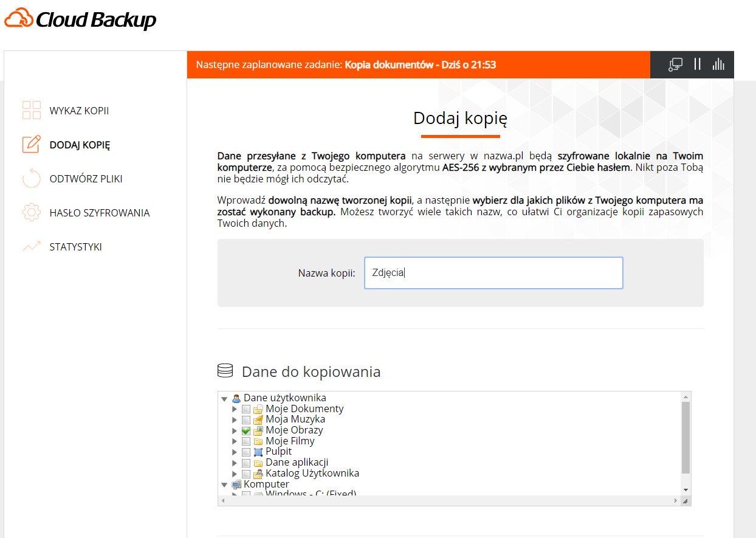Click the horizontal scrollbar left arrow
The image size is (756, 538).
(x=222, y=501)
